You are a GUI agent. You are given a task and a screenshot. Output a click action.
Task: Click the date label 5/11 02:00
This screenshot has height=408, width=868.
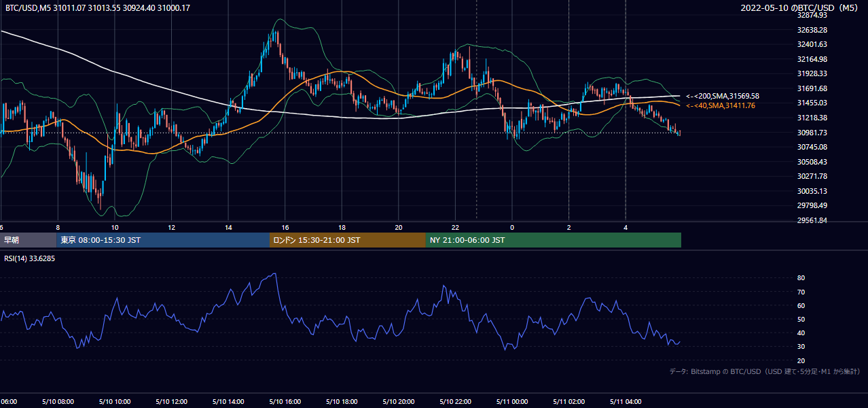pyautogui.click(x=568, y=402)
